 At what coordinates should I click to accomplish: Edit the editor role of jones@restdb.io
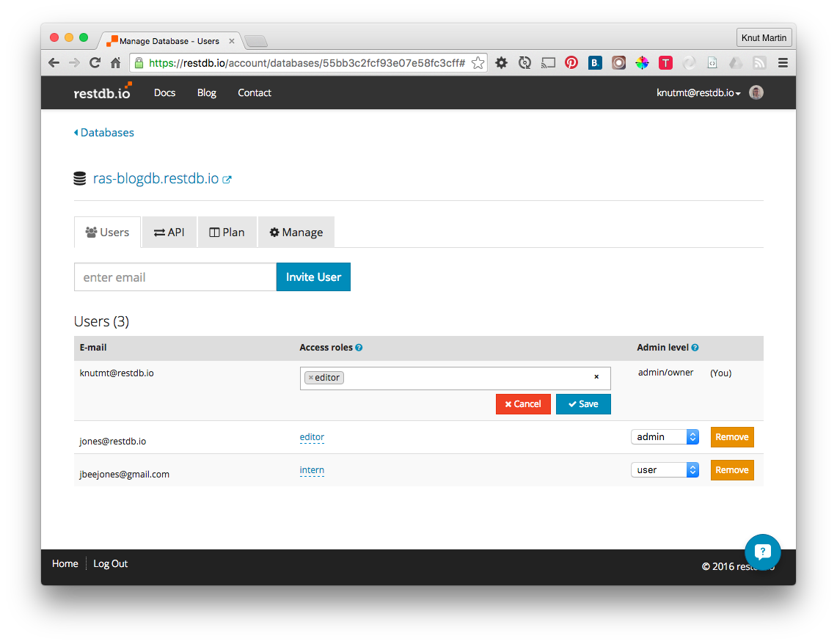tap(312, 437)
